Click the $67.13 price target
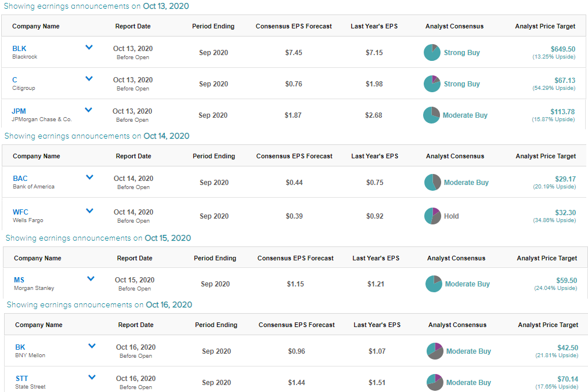Image resolution: width=588 pixels, height=392 pixels. [565, 80]
